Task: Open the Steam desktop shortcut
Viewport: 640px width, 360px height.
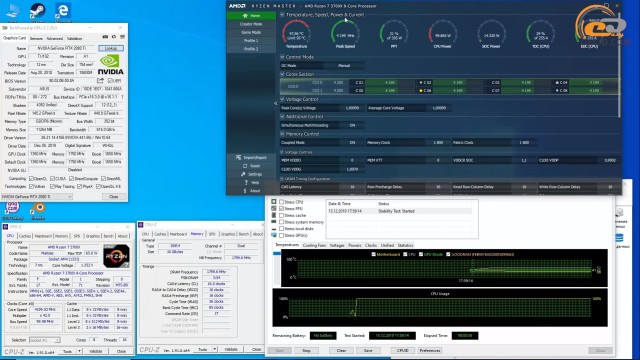Action: (37, 11)
